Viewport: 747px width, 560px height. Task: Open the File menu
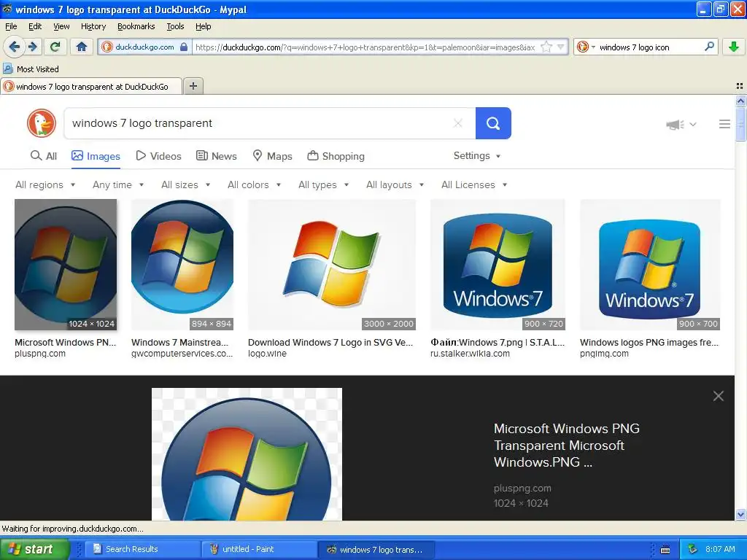click(11, 26)
